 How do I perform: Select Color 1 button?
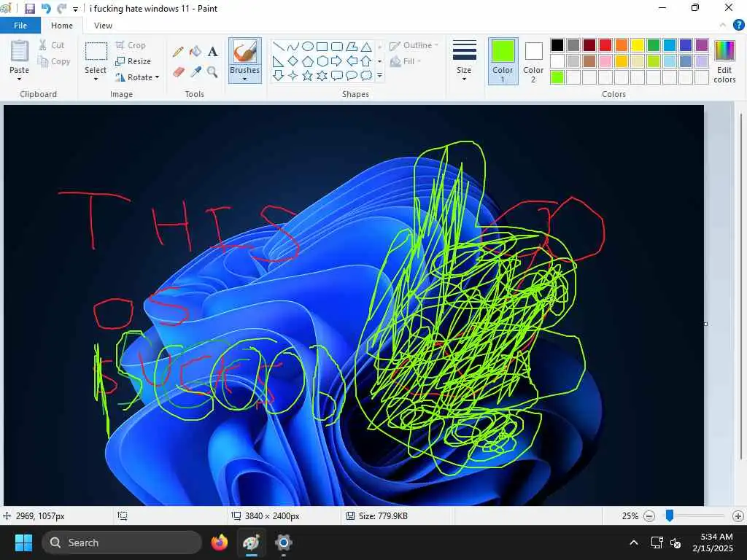point(503,61)
